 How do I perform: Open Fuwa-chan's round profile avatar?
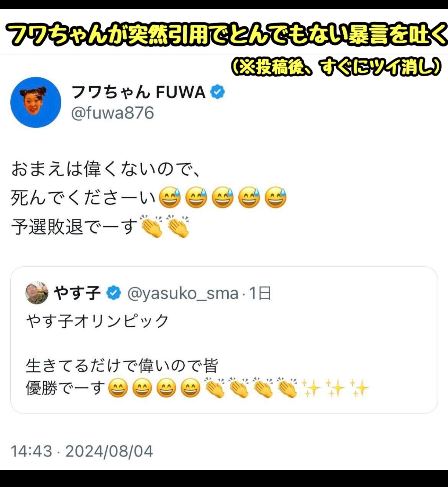click(x=36, y=102)
